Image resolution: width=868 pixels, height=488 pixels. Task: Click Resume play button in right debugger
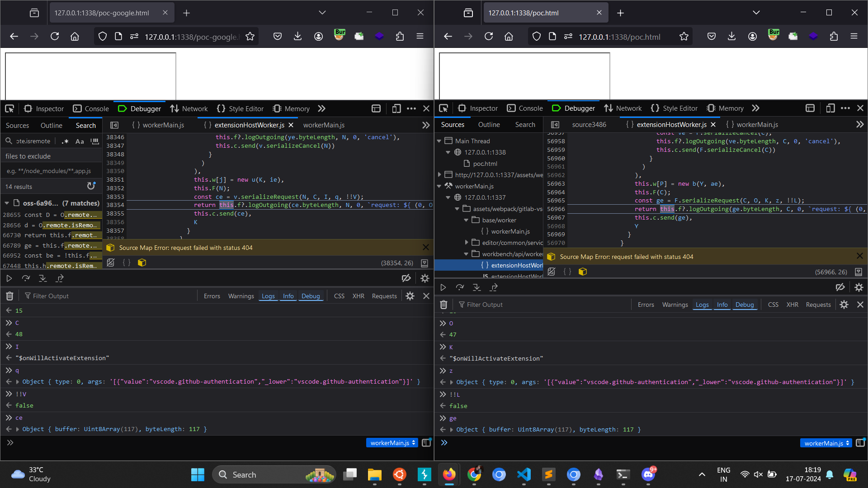[443, 287]
